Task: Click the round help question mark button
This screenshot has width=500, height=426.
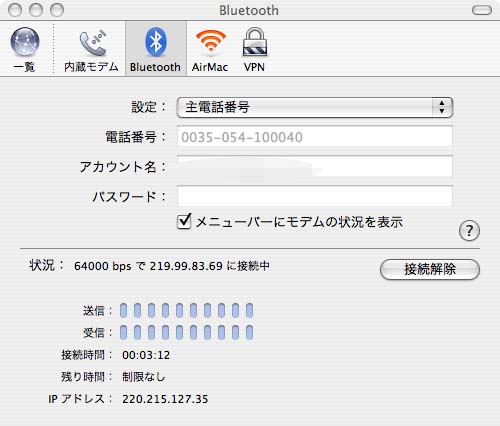Action: (x=469, y=230)
